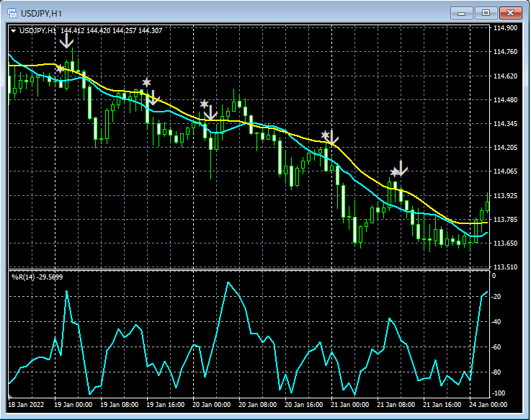This screenshot has height=420, width=531.
Task: Click the down arrow signal near 19 Jan 00:00
Action: coord(66,40)
